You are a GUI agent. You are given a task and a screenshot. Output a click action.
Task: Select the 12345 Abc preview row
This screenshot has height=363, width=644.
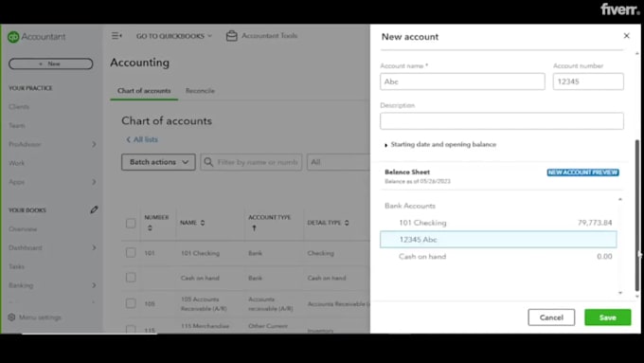coord(498,239)
